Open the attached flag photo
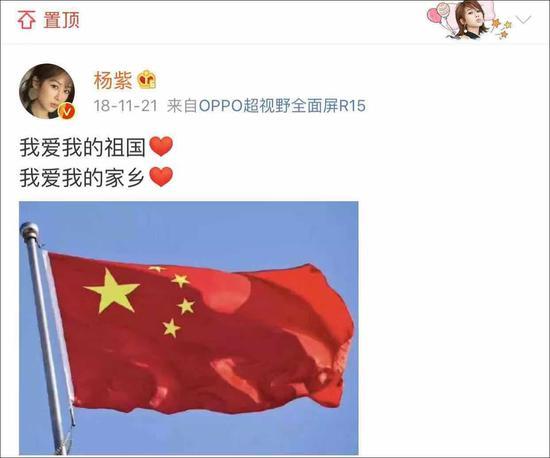Screen dimensions: 550x458 point(189,328)
